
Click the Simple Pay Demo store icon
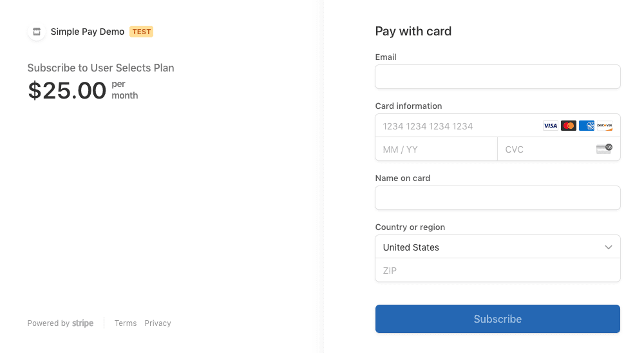click(x=37, y=32)
